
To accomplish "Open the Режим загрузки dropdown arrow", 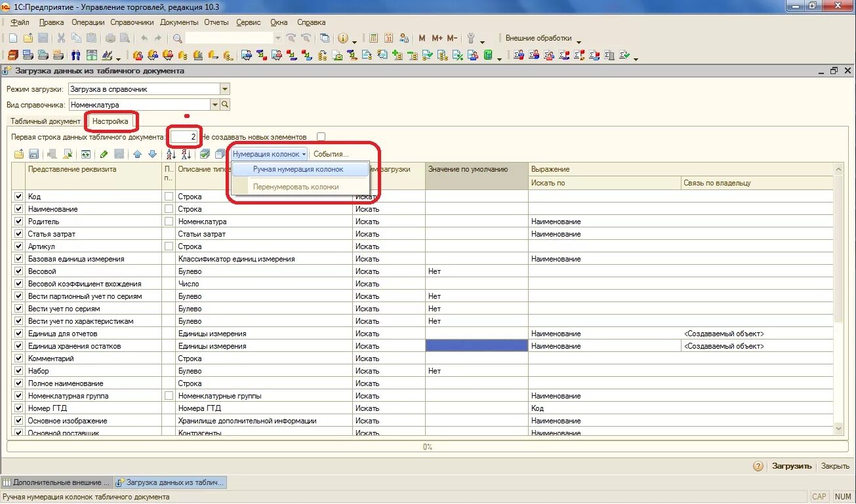I will point(225,89).
